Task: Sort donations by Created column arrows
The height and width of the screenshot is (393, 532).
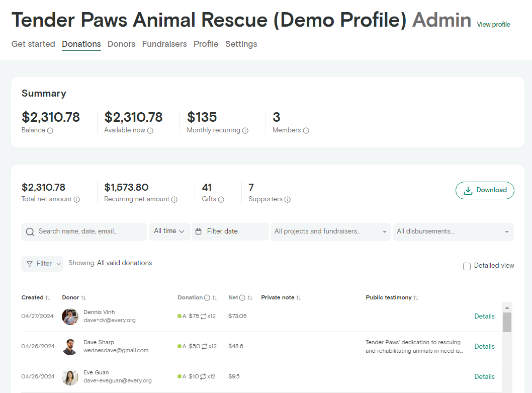Action: (x=48, y=298)
